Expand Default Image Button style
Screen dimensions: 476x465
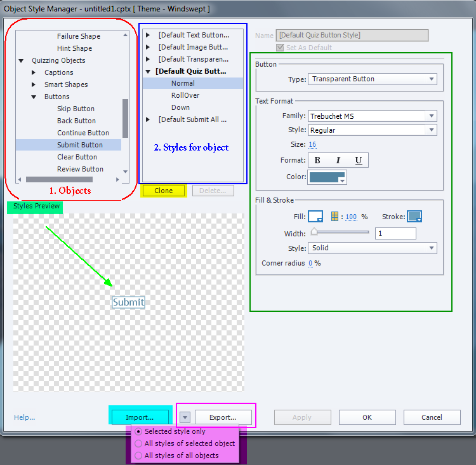[x=148, y=47]
